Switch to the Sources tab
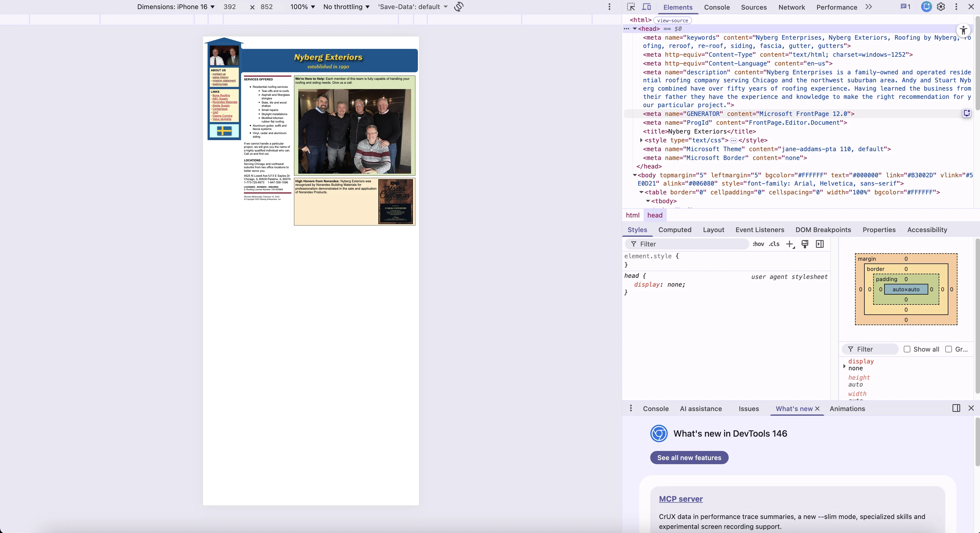This screenshot has height=533, width=980. coord(754,7)
